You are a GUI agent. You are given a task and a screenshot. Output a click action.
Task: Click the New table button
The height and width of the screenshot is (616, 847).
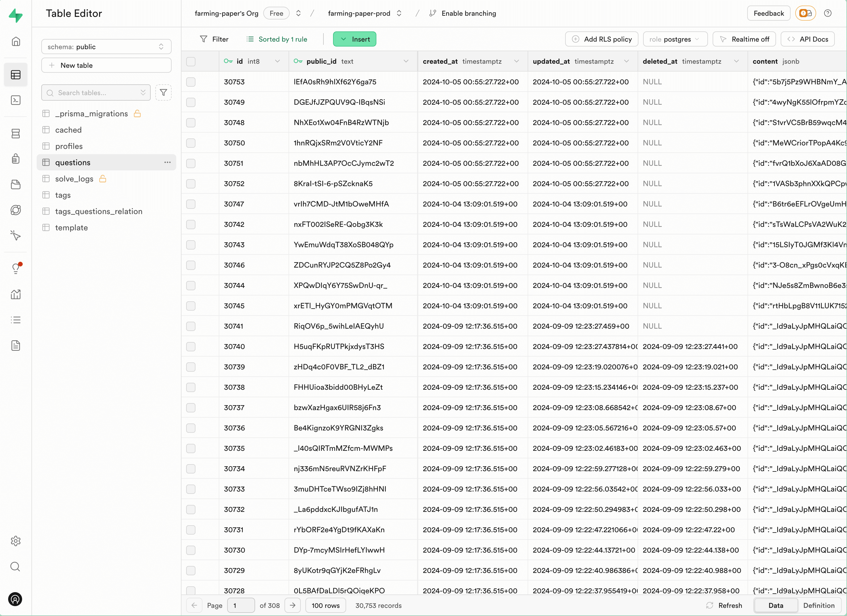pyautogui.click(x=106, y=65)
